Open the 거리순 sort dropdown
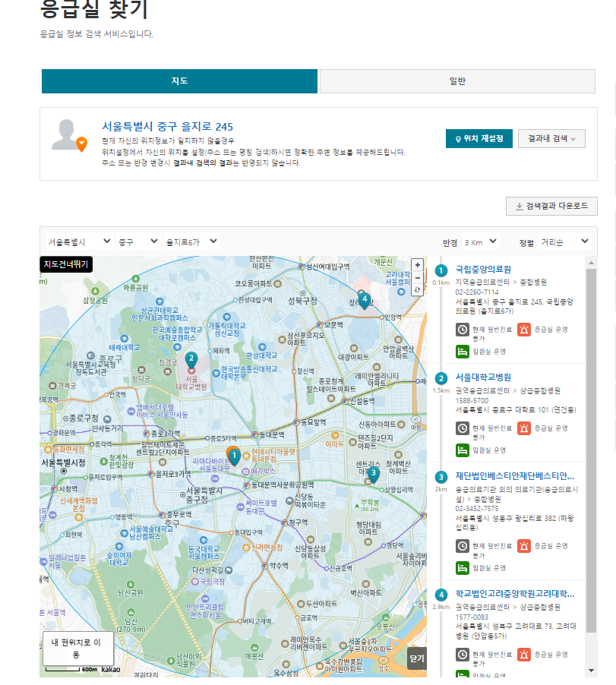The image size is (616, 685). [x=564, y=242]
